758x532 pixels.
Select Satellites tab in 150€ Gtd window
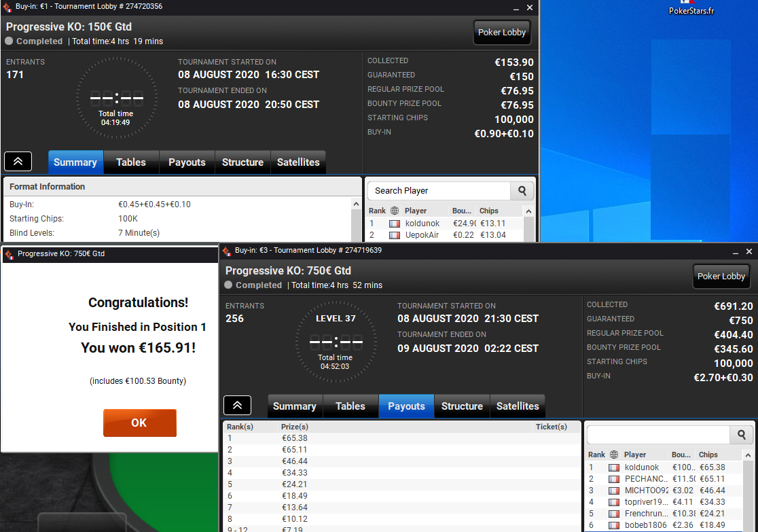(x=298, y=162)
